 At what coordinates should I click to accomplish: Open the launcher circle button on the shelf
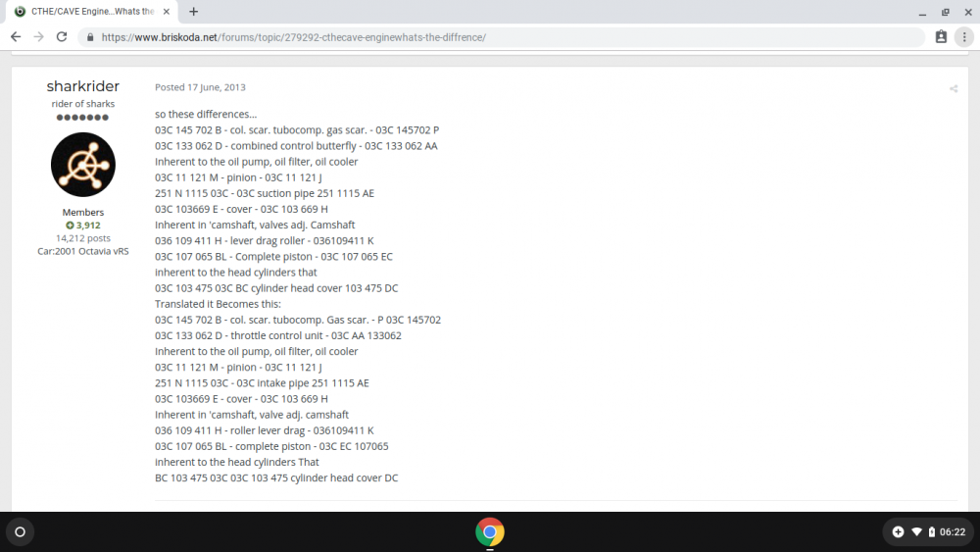[20, 532]
